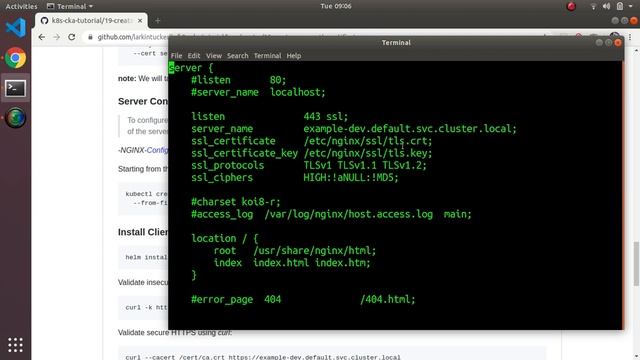Go forward in Chrome
Viewport: 640px width, 360px height.
(57, 37)
